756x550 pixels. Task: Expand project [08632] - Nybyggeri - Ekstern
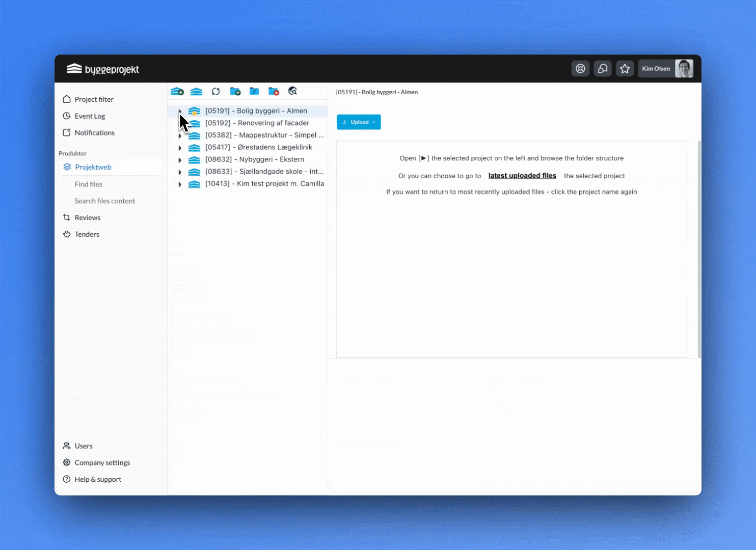[x=180, y=160]
